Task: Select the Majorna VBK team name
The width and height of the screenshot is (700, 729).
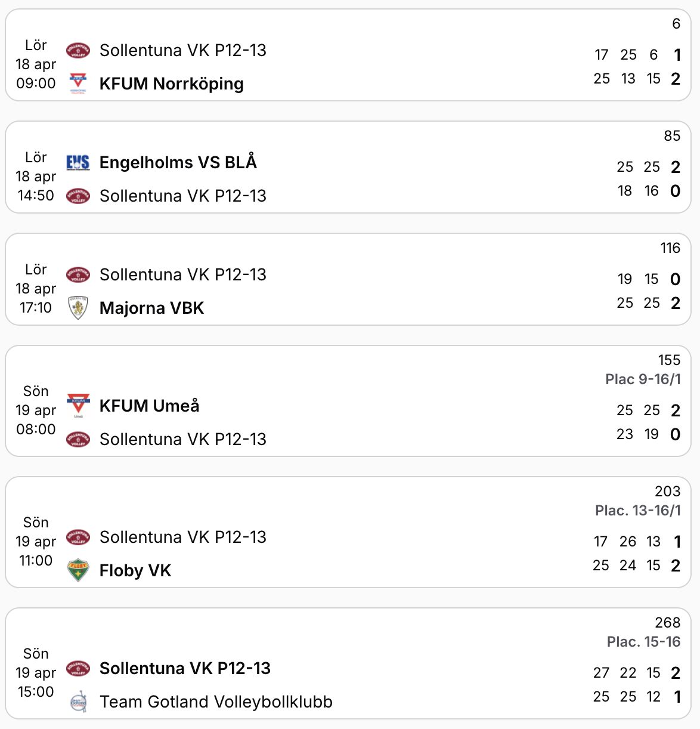Action: [x=151, y=308]
